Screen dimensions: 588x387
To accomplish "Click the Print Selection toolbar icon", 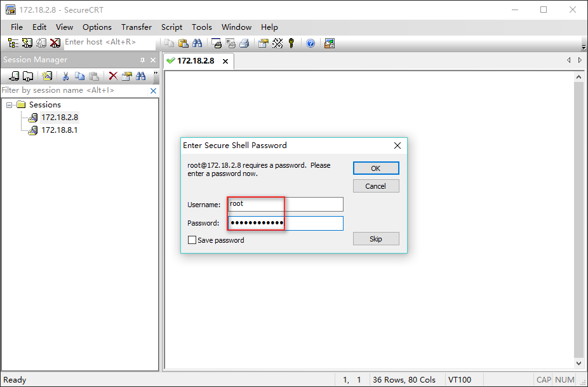I will (231, 43).
